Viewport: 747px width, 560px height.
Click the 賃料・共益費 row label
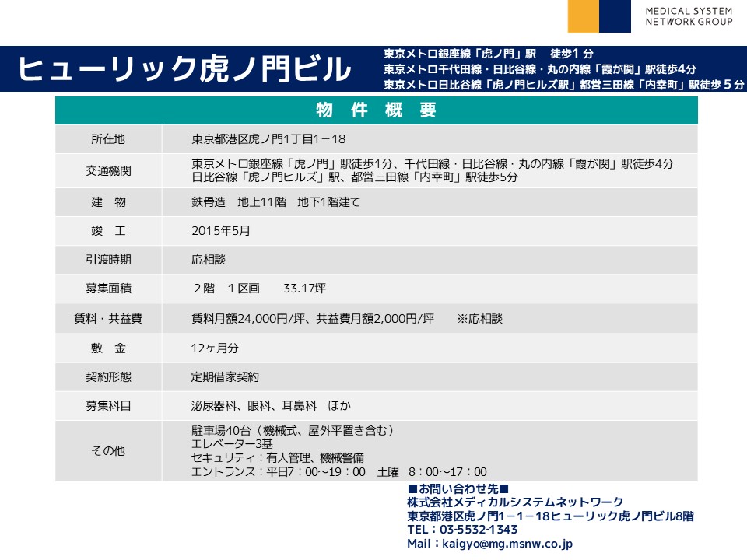108,319
